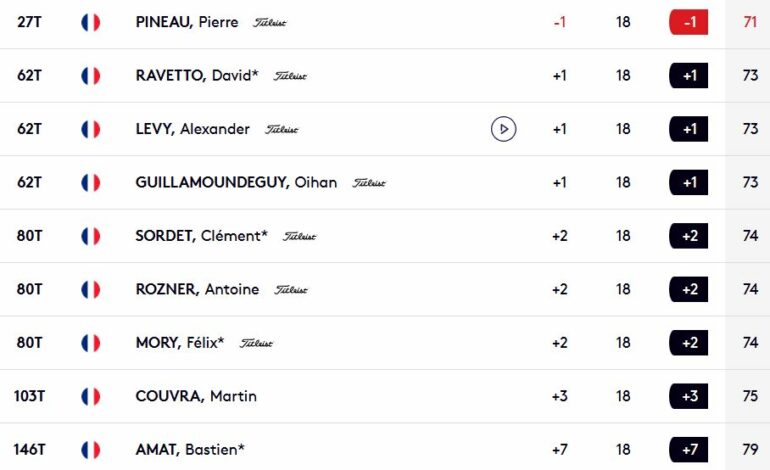This screenshot has height=470, width=770.
Task: Select LEVY, Alexander player name
Action: tap(192, 129)
